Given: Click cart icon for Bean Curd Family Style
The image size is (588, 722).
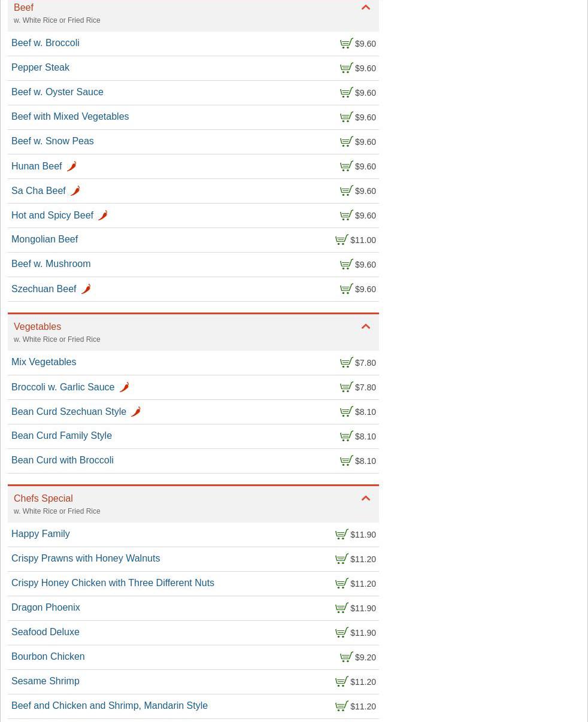Looking at the screenshot, I should coord(346,436).
